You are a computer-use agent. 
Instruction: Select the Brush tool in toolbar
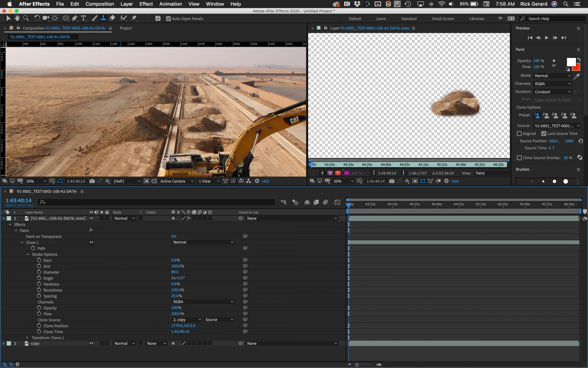coord(95,18)
